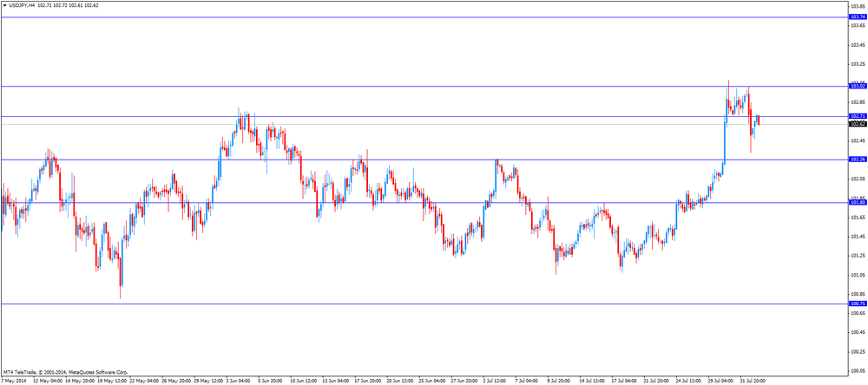This screenshot has height=385, width=868.
Task: Click the 19 May 12:00 time axis label
Action: 112,382
